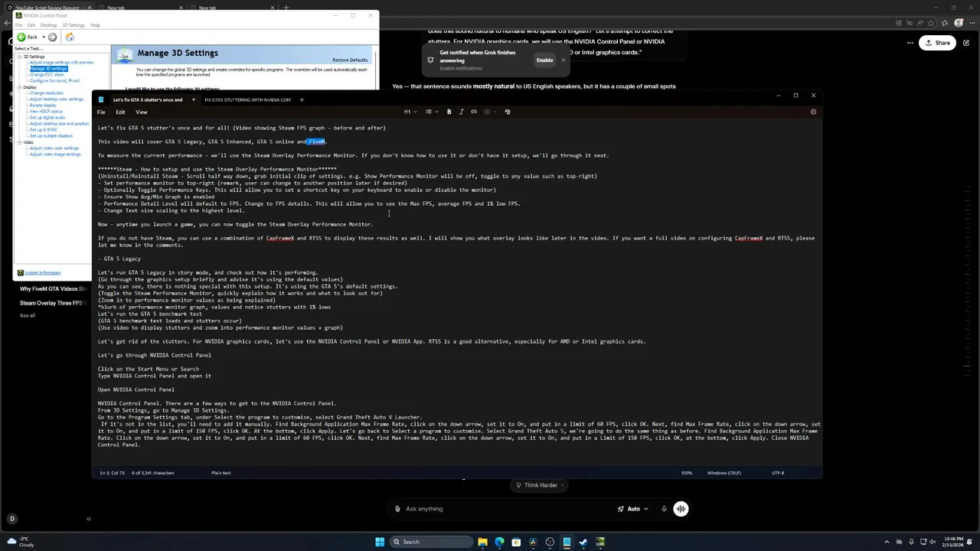Open the table insert dropdown in Notepad
Image resolution: width=980 pixels, height=551 pixels.
point(490,112)
